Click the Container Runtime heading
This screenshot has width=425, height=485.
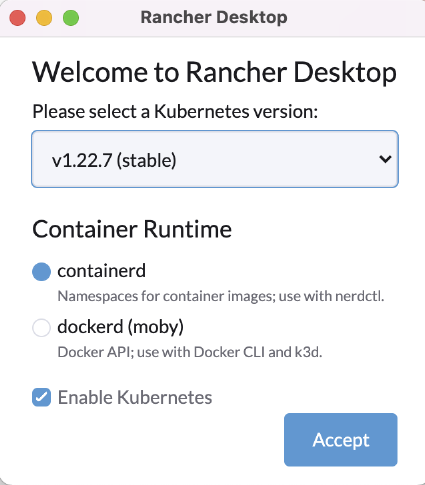(132, 229)
